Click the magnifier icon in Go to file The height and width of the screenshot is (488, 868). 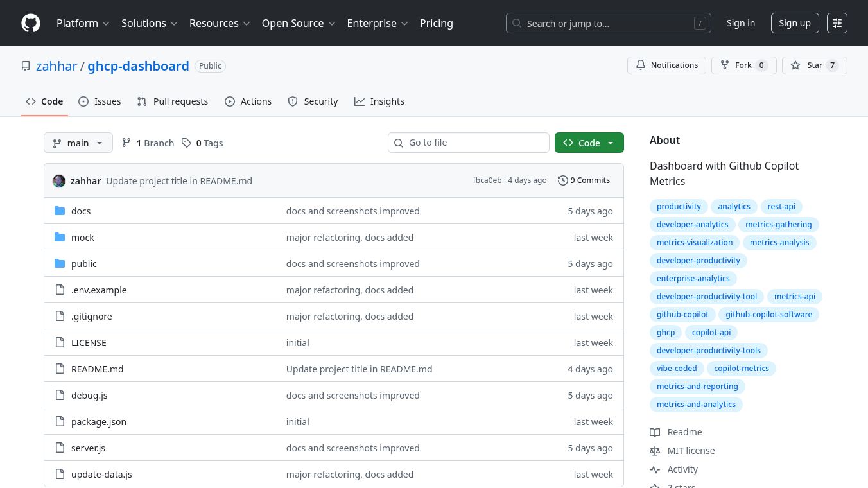[x=399, y=143]
